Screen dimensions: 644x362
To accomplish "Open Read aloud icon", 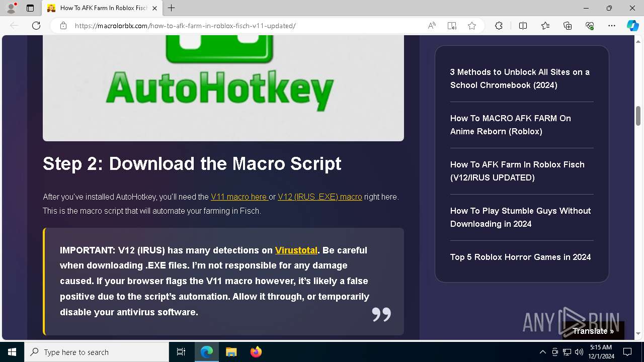I will 432,26.
